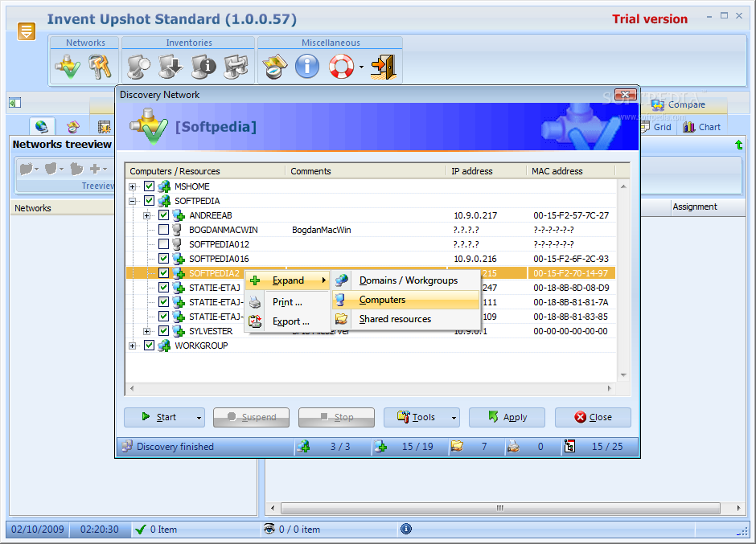Open the Expand submenu item
756x544 pixels.
[x=288, y=280]
